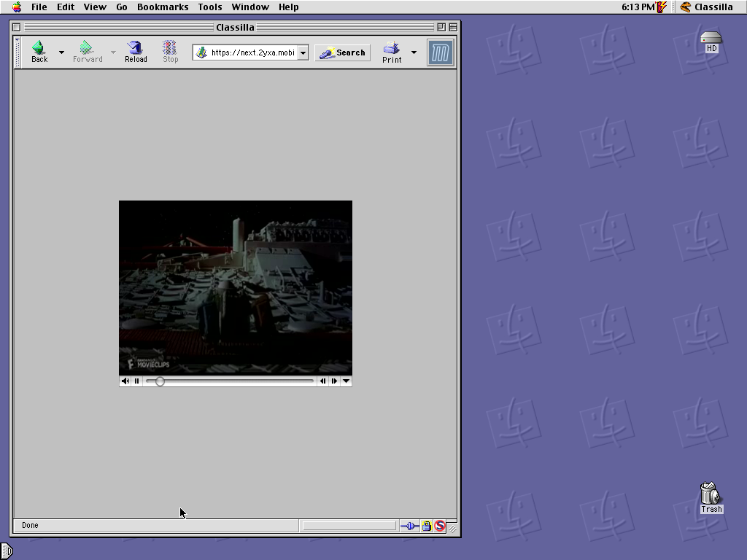
Task: Expand the URL history dropdown
Action: click(x=303, y=52)
